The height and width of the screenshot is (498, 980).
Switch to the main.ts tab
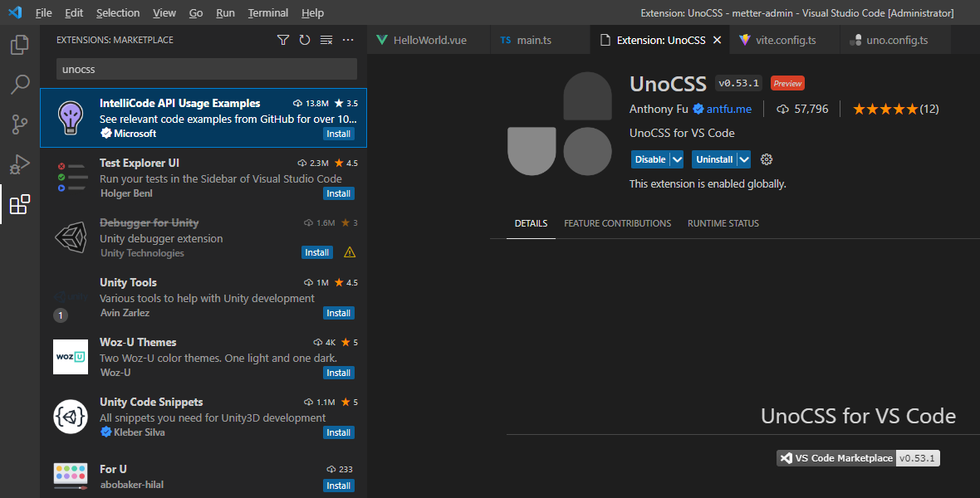(x=540, y=40)
